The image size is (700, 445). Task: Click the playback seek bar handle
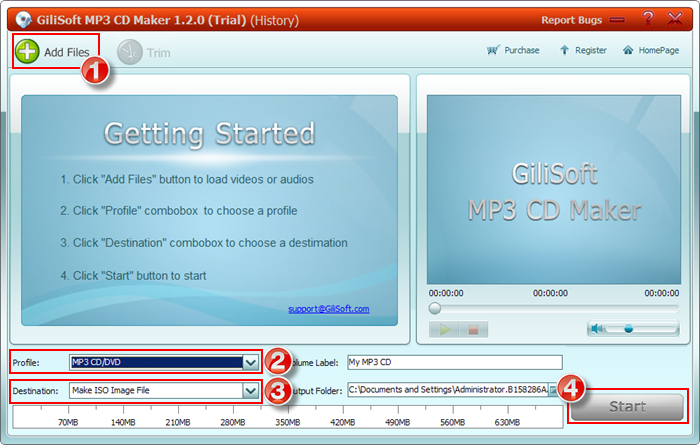(435, 309)
